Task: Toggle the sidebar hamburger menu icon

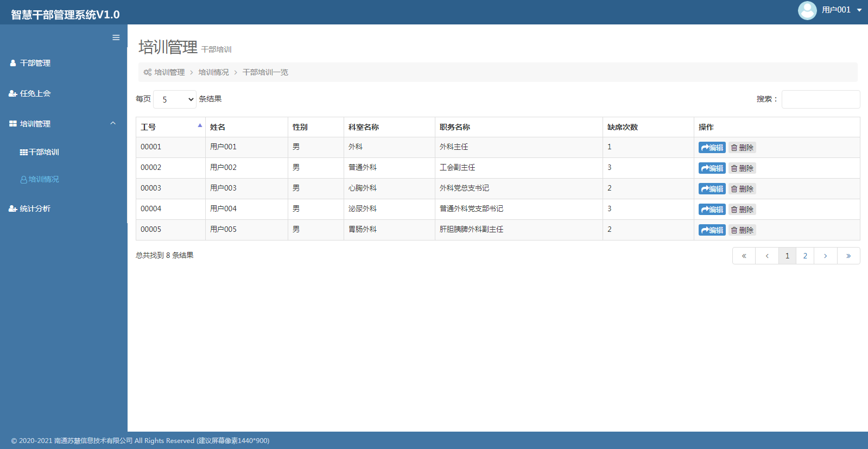Action: tap(116, 37)
